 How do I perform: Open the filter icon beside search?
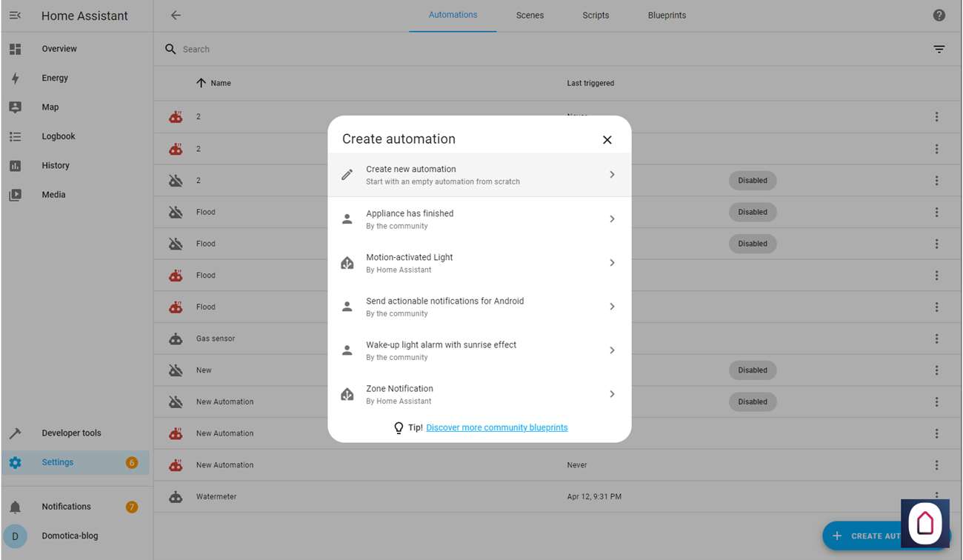tap(939, 50)
